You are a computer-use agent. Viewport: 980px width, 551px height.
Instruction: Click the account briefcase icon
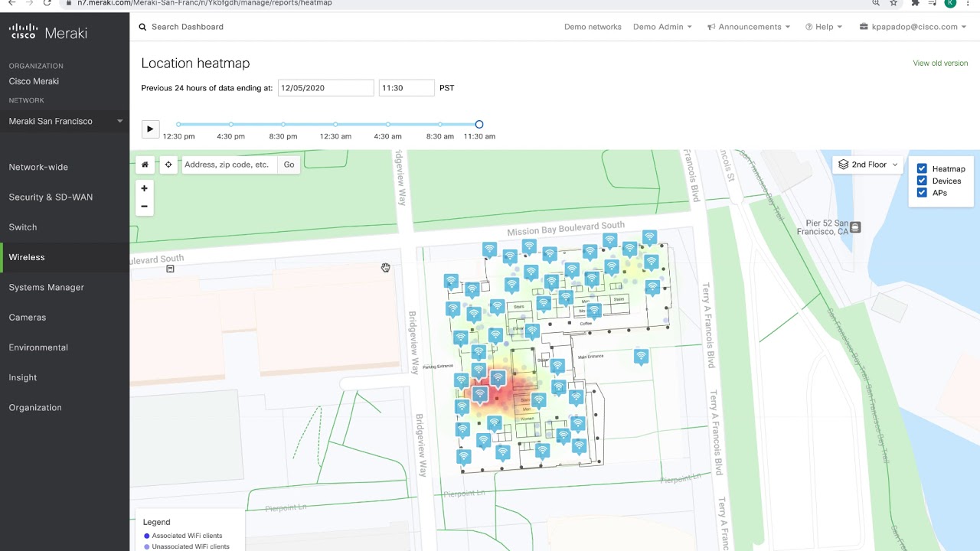tap(864, 27)
